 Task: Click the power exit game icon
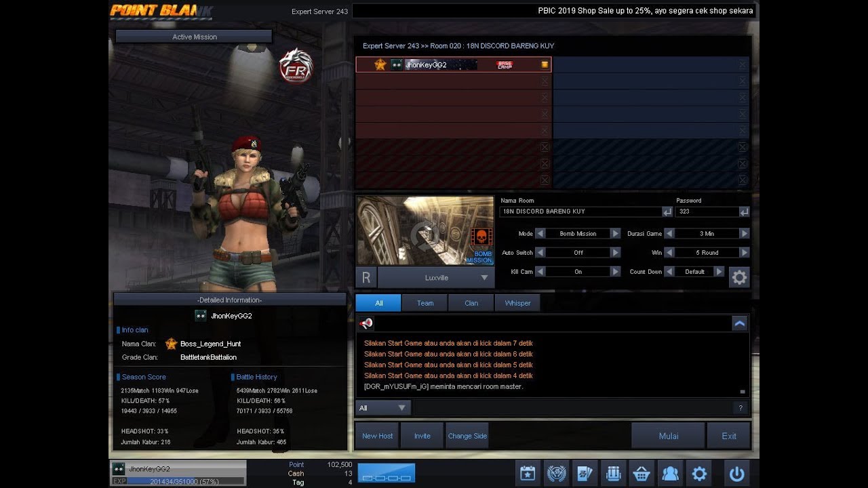pos(737,473)
